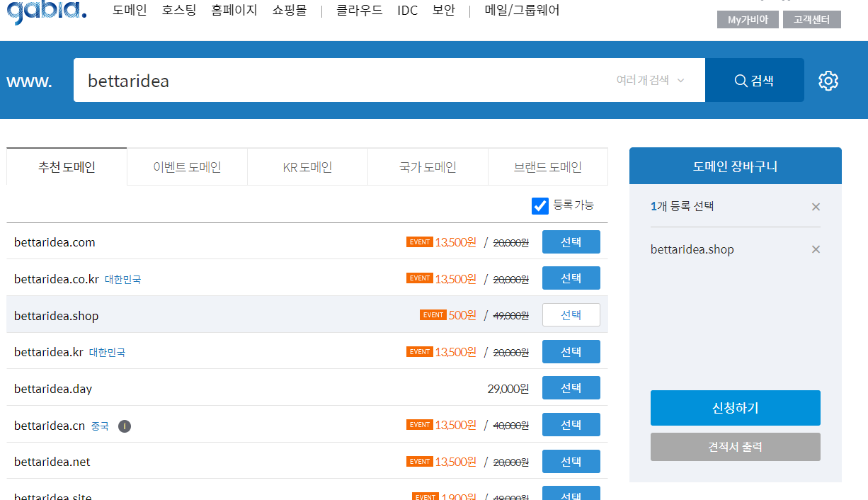Deselect bettaridea.shop via its 선택 button
The image size is (868, 500).
coord(571,315)
